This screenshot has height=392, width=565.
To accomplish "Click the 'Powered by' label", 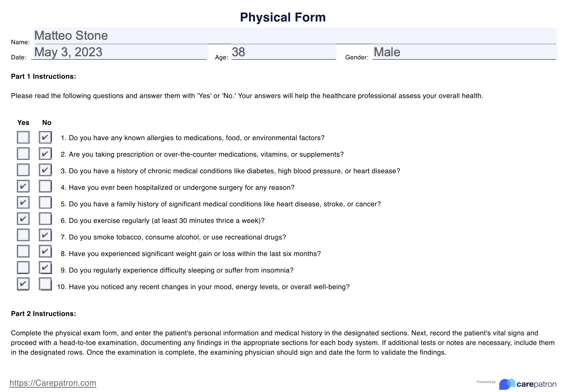I will (x=486, y=382).
